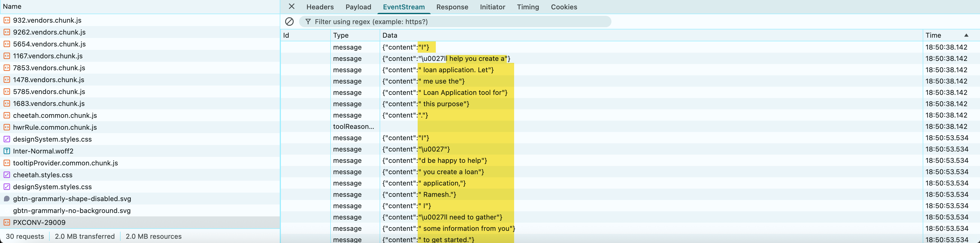
Task: Click the stylesheet icon beside cheetah.styles.css
Action: [7, 175]
